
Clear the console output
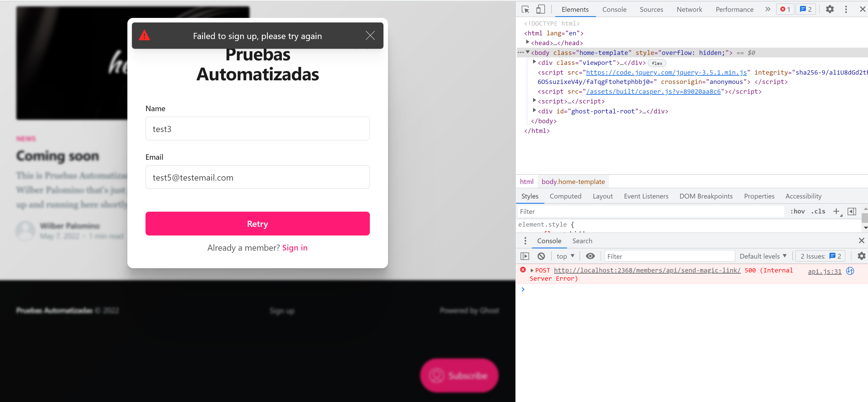coord(541,256)
